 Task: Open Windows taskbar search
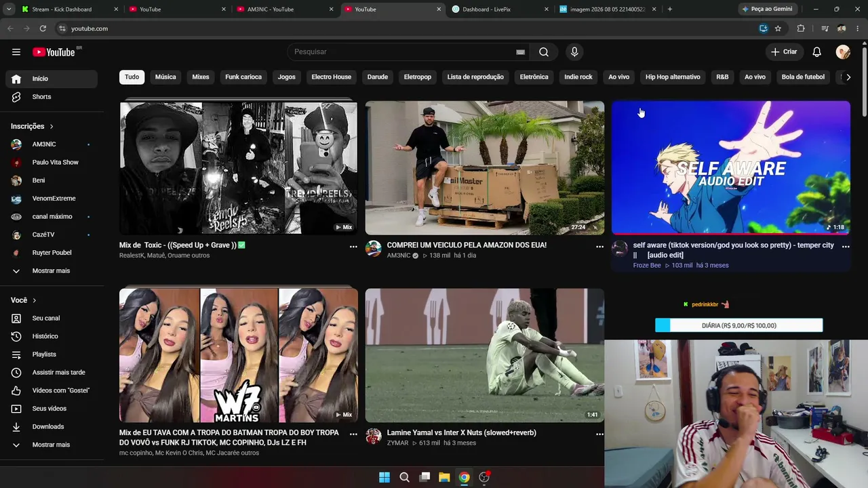pyautogui.click(x=405, y=477)
